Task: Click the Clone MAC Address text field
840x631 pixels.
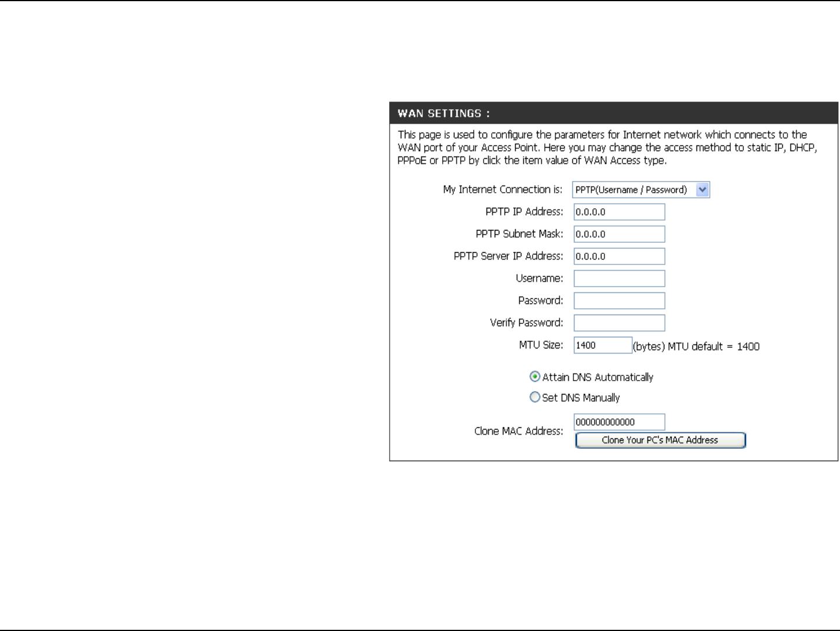Action: point(619,422)
